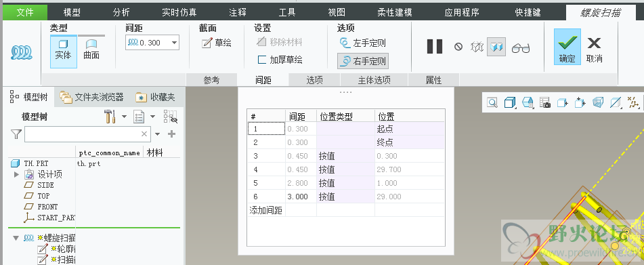This screenshot has width=644, height=265.
Task: Open the 参考 slide-down panel tab
Action: [x=211, y=80]
